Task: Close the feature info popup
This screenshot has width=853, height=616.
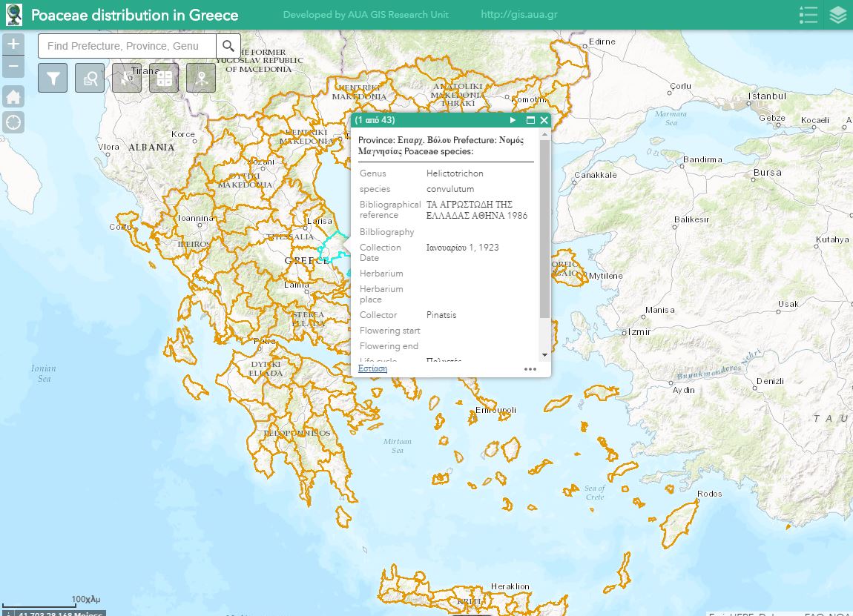Action: tap(544, 120)
